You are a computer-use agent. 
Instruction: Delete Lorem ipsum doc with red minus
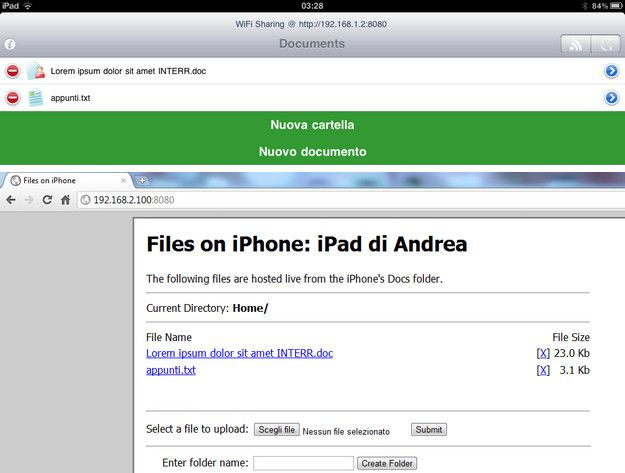13,71
